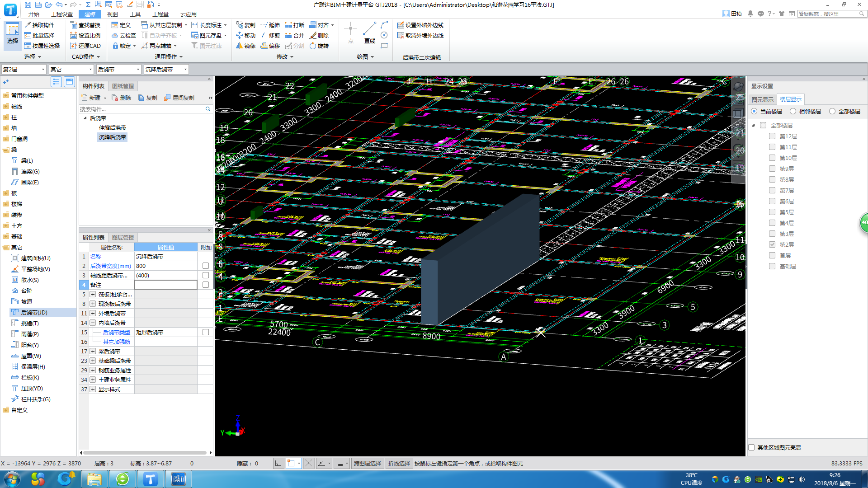
Task: Enable 其他区域图元亮显 checkbox
Action: click(751, 447)
